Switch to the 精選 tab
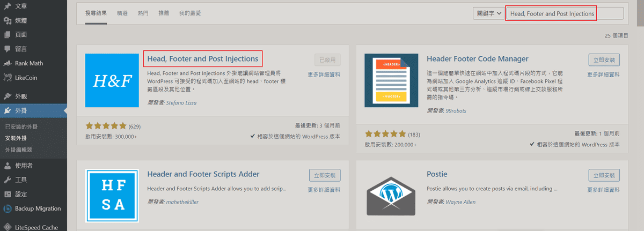 point(122,13)
